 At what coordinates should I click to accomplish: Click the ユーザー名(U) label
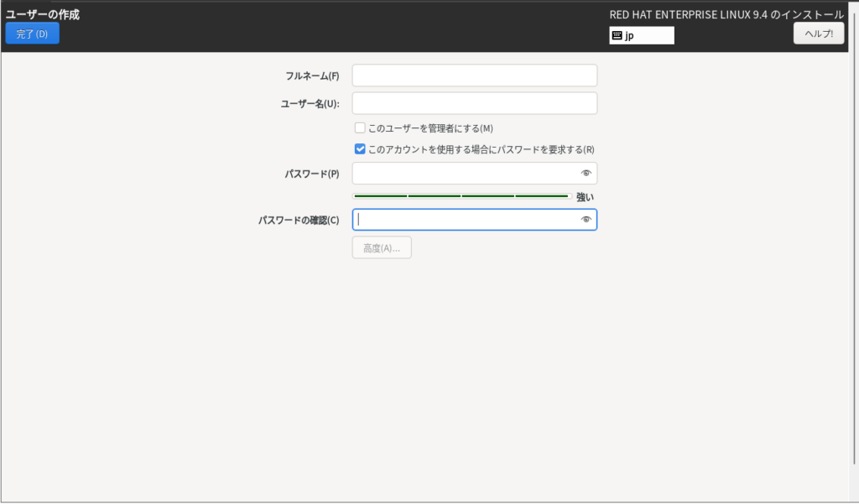tap(310, 104)
